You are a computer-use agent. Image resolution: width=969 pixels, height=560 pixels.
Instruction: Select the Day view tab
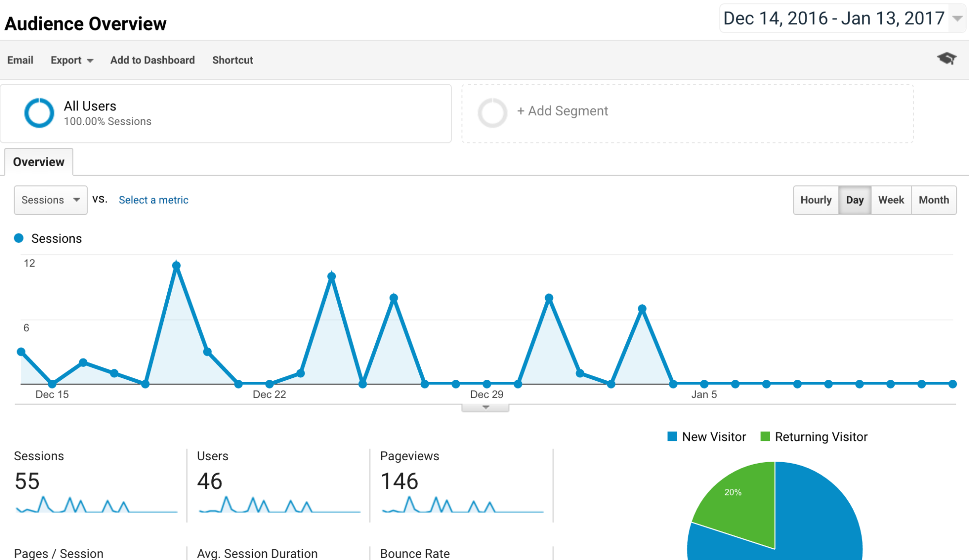(854, 200)
